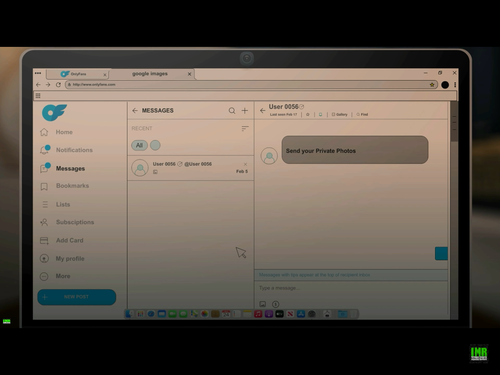The width and height of the screenshot is (500, 375).
Task: Open the sort filter icon beside RECENT
Action: (245, 128)
